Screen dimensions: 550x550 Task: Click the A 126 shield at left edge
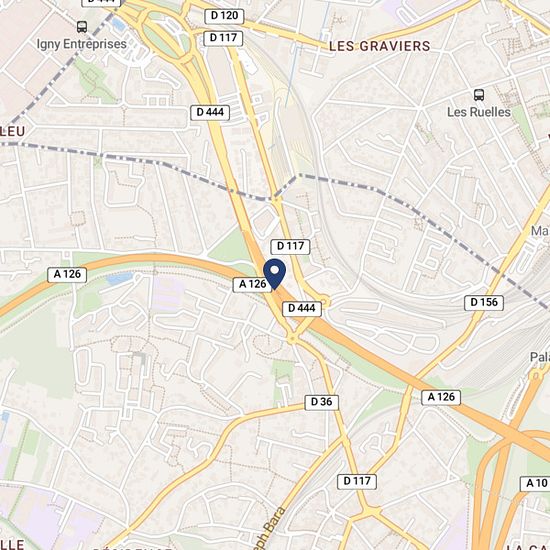click(x=67, y=274)
